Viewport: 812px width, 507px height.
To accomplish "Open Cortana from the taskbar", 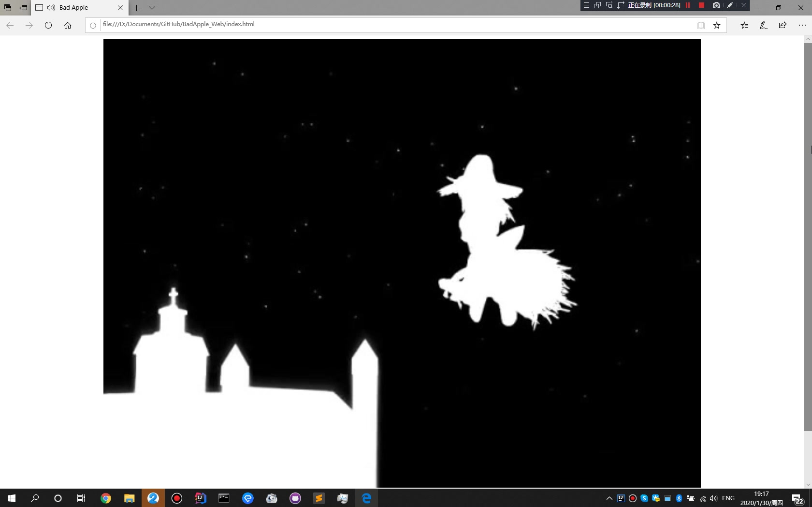I will [58, 498].
